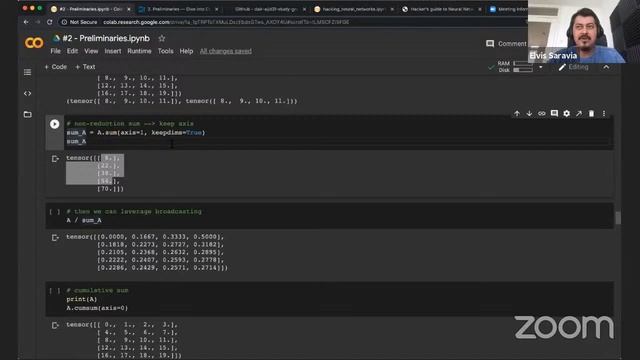Open the Colab logo home link
This screenshot has width=640, height=360.
[34, 42]
